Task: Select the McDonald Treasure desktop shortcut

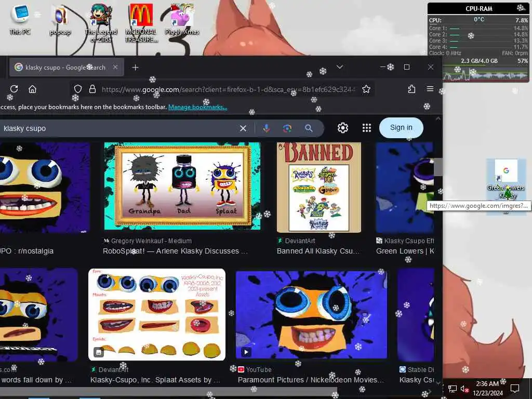Action: tap(141, 24)
